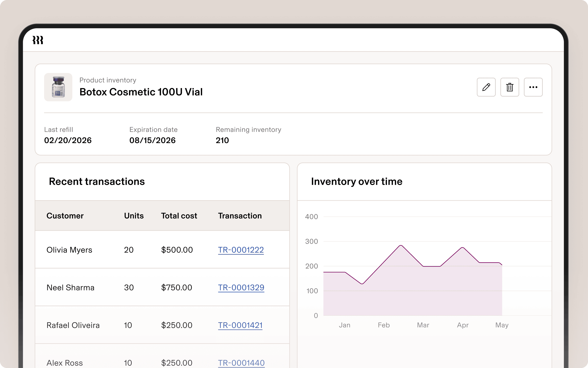This screenshot has width=588, height=368.
Task: Click Olivia Myers' units value 20
Action: pyautogui.click(x=129, y=250)
